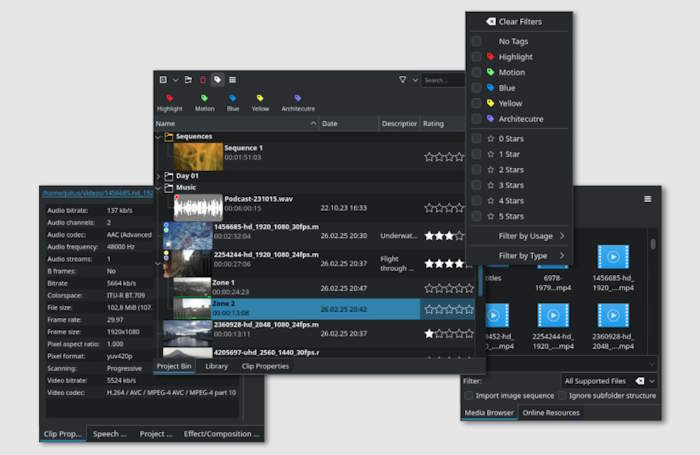Open the clip file path link
Image resolution: width=700 pixels, height=455 pixels.
click(98, 193)
